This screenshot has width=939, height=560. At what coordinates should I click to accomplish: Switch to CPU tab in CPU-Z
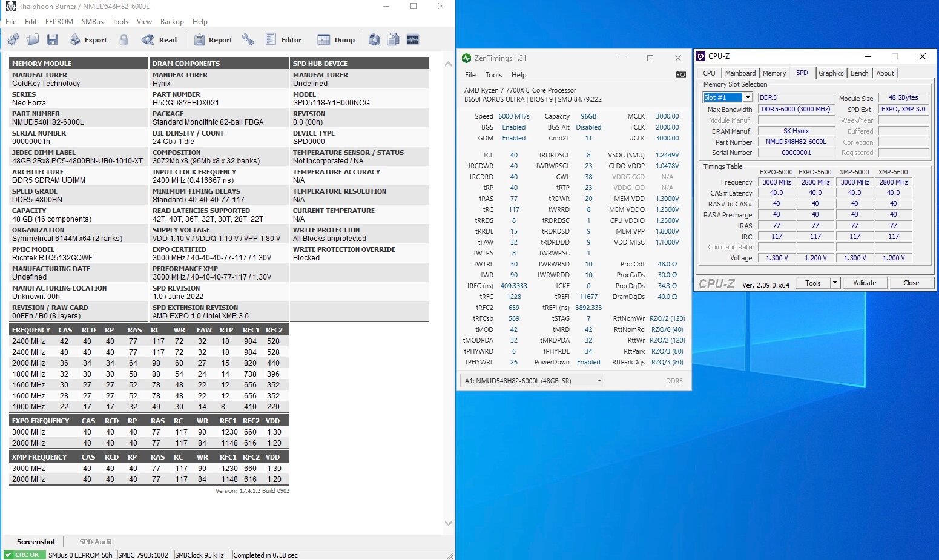pyautogui.click(x=709, y=73)
